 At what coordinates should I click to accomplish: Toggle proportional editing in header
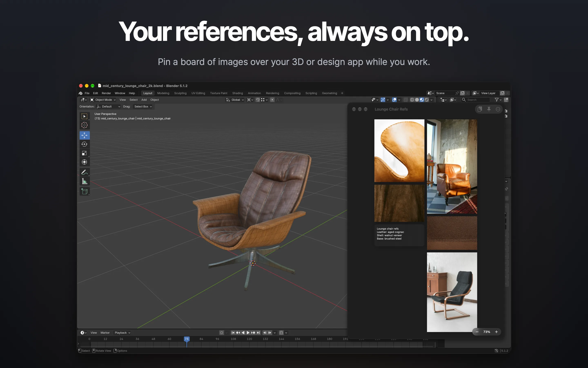pyautogui.click(x=272, y=100)
